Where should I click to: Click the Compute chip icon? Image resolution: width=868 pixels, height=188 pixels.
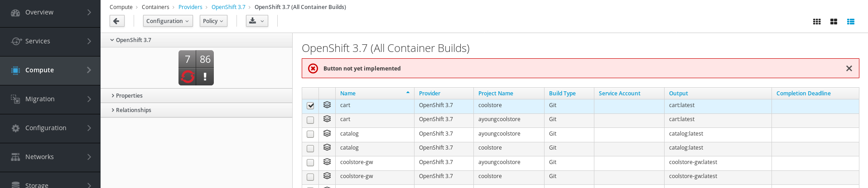pyautogui.click(x=15, y=70)
